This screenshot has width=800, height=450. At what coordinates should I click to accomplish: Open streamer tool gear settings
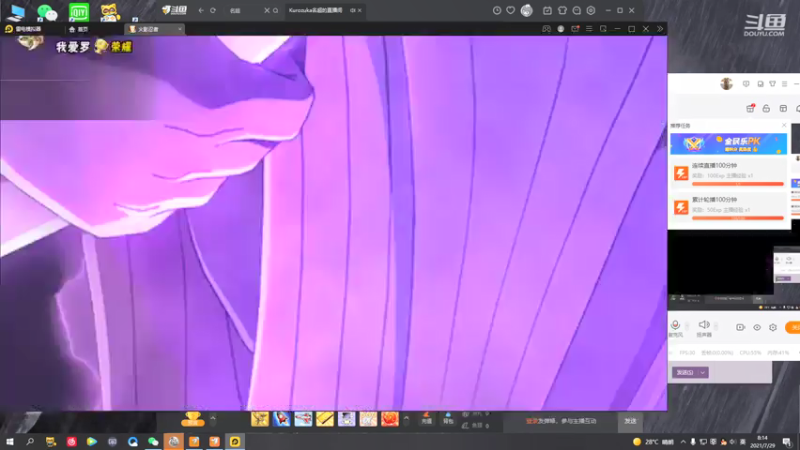pyautogui.click(x=773, y=327)
